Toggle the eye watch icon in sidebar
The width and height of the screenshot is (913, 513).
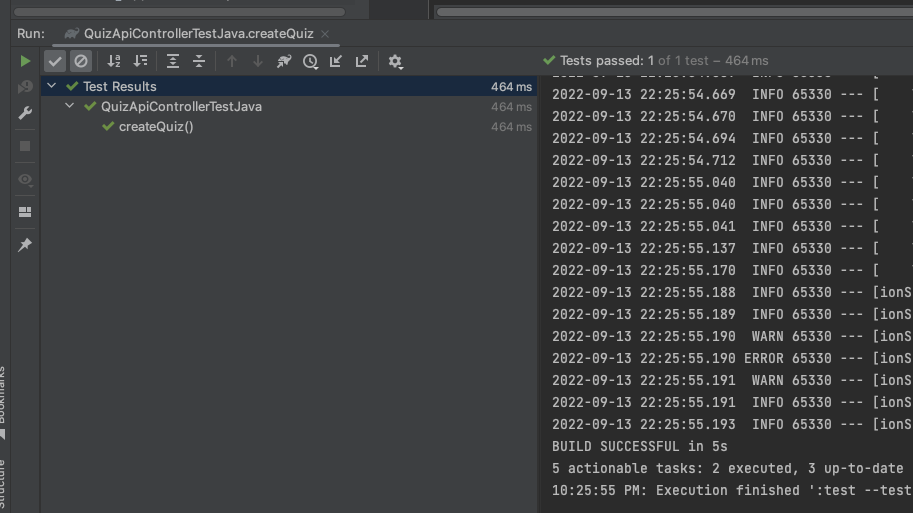click(x=25, y=179)
